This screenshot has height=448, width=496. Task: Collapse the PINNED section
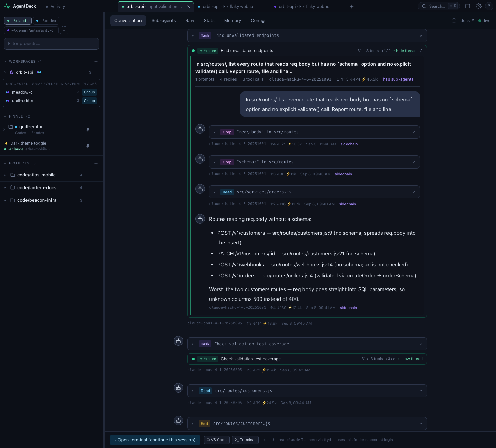click(x=5, y=116)
